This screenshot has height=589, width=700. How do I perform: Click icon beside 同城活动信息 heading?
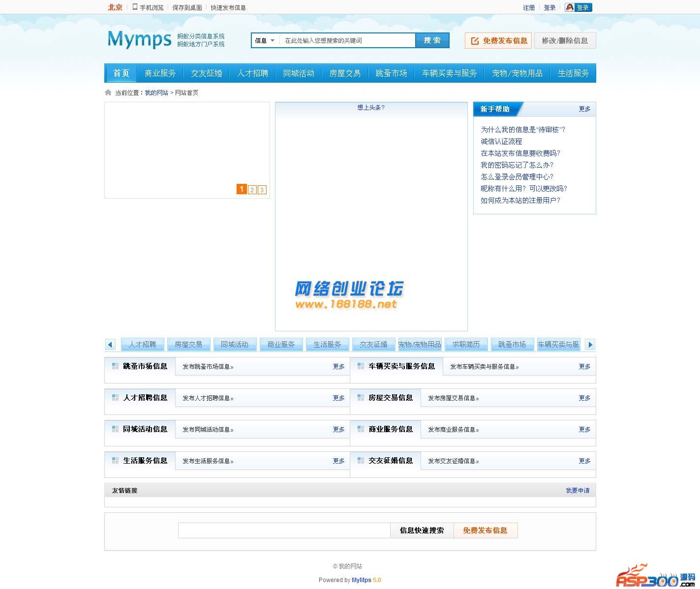[x=115, y=429]
